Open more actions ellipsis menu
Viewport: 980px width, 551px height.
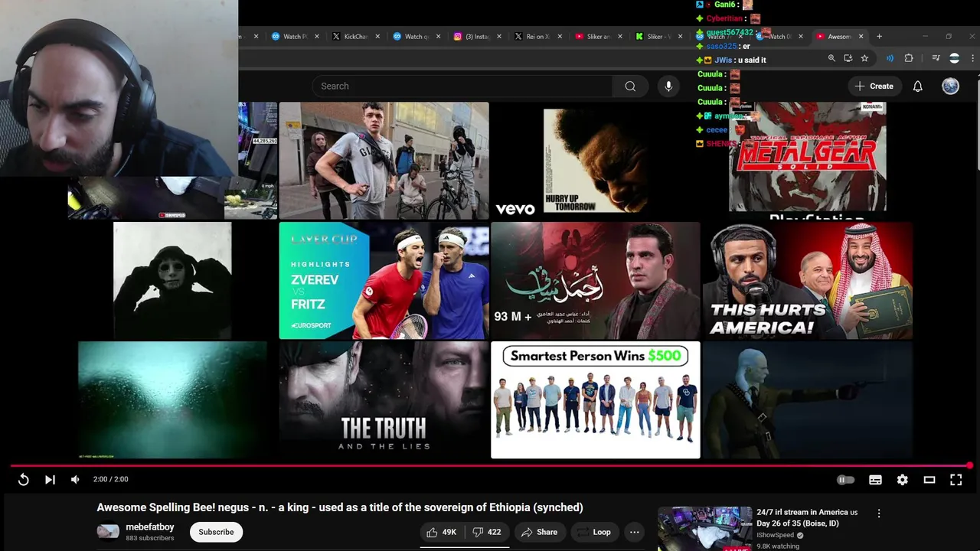click(x=634, y=532)
